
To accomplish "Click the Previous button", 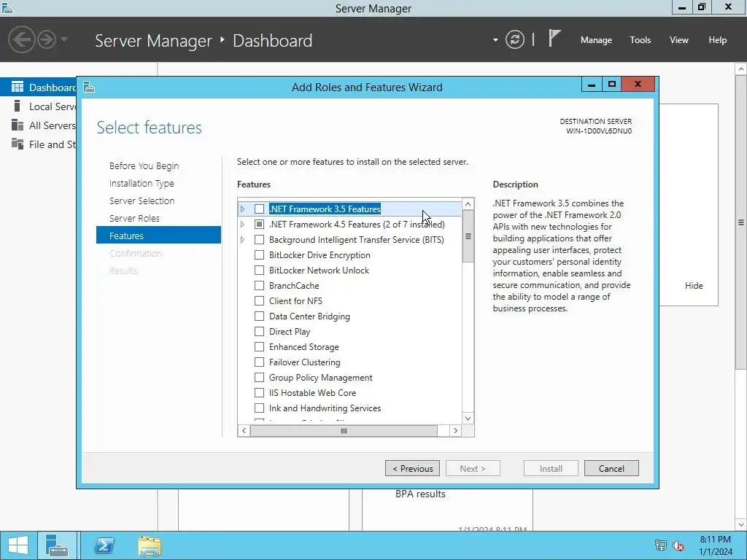I will click(413, 468).
